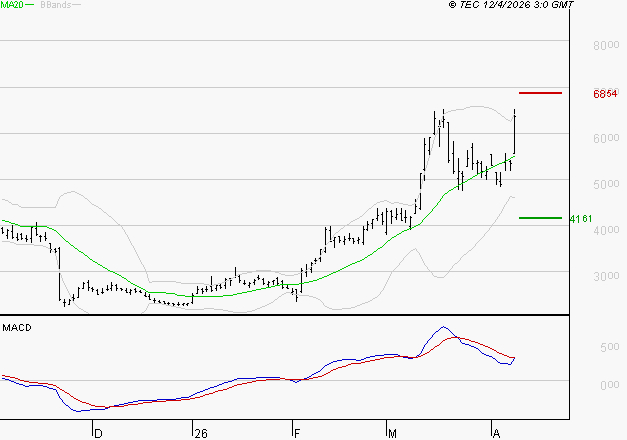Click the green 4161 support value
The width and height of the screenshot is (627, 440).
[581, 219]
